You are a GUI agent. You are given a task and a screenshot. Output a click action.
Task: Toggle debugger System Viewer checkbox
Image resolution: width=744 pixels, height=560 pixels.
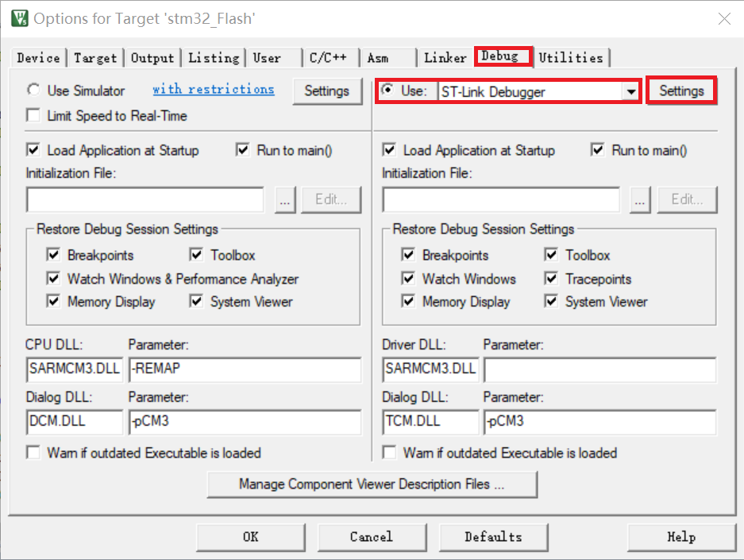[x=551, y=301]
